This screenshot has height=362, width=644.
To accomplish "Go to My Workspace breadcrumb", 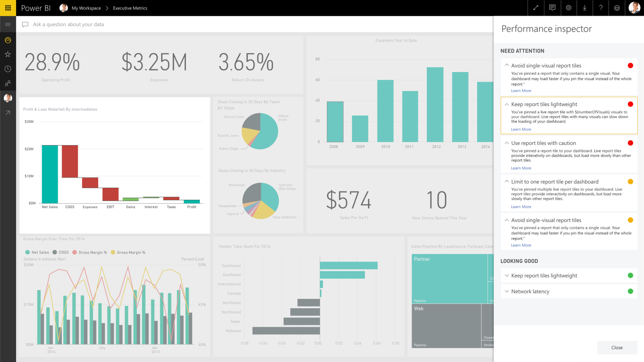I will 86,8.
